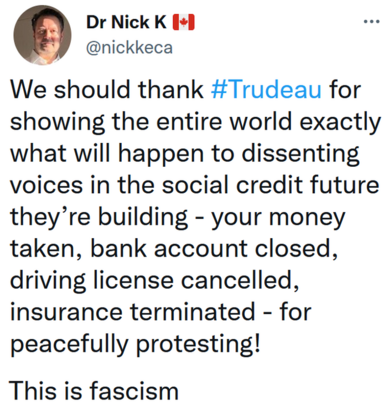Screen dimensions: 389x411
Task: Click the phrase "insurance terminated"
Action: click(x=133, y=312)
